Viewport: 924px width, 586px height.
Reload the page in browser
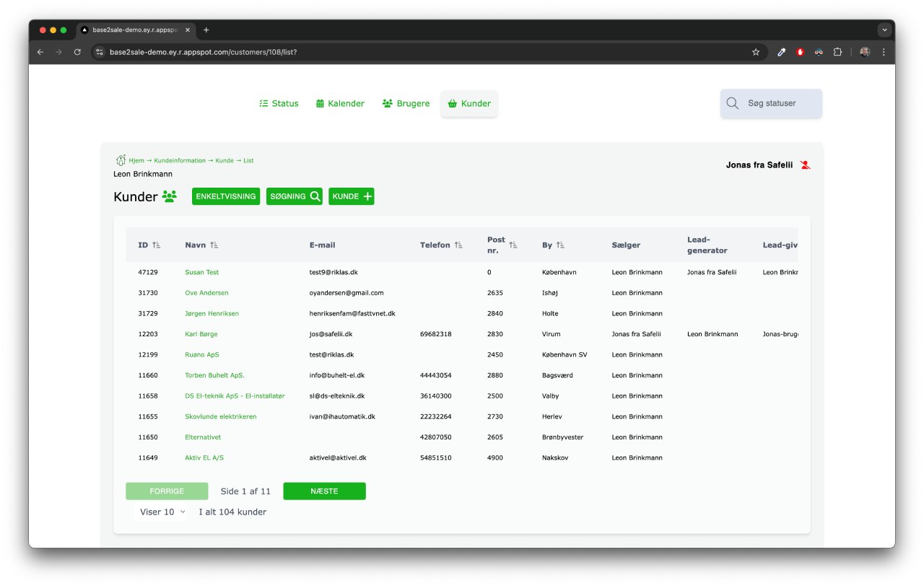pos(77,52)
